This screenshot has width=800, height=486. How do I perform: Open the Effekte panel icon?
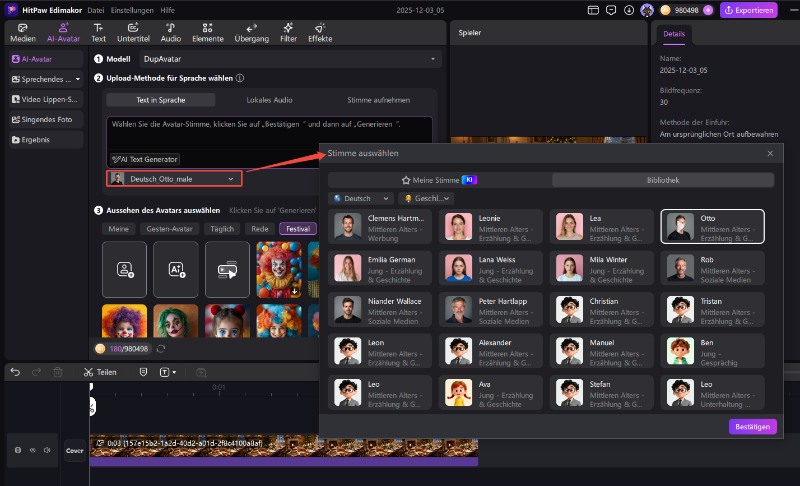(x=320, y=32)
